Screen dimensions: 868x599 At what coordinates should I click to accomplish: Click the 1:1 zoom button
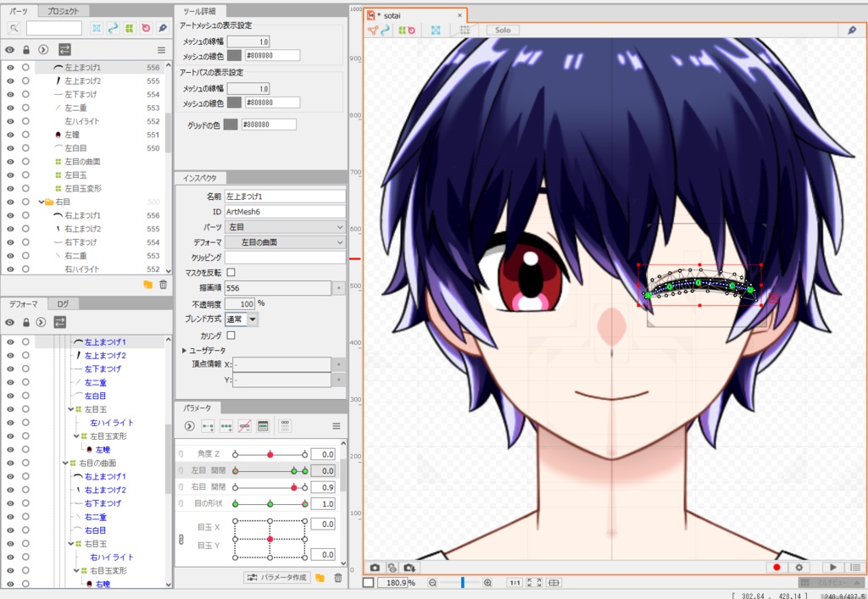515,582
